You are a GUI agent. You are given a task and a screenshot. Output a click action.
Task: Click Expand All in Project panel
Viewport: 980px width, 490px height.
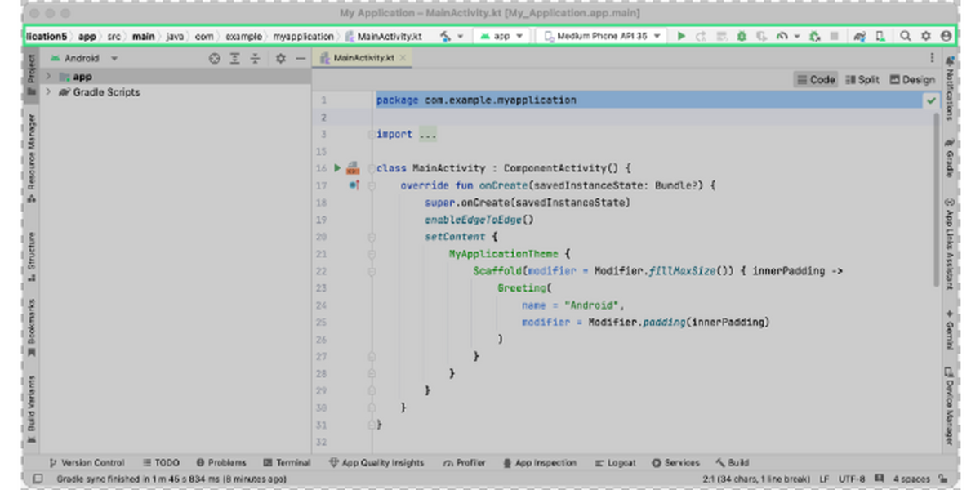235,59
